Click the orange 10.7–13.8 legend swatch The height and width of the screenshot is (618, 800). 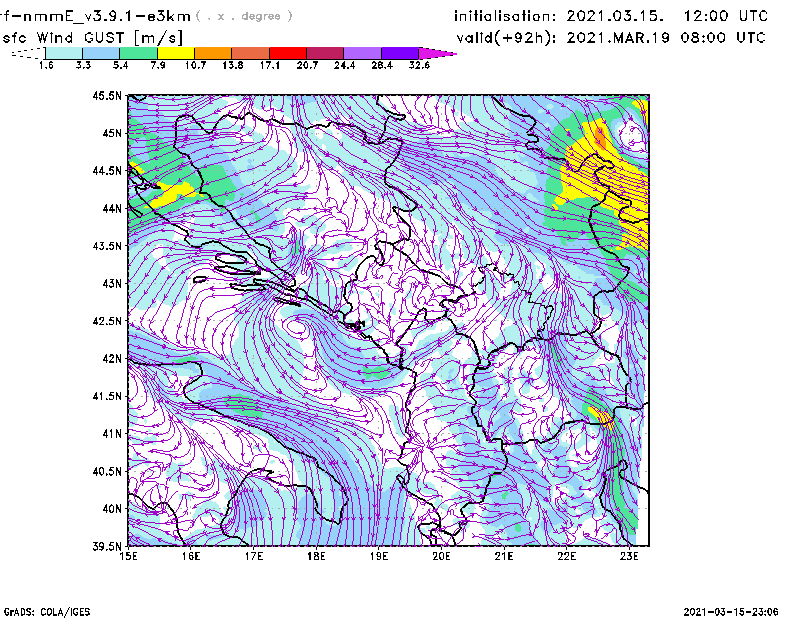[213, 53]
